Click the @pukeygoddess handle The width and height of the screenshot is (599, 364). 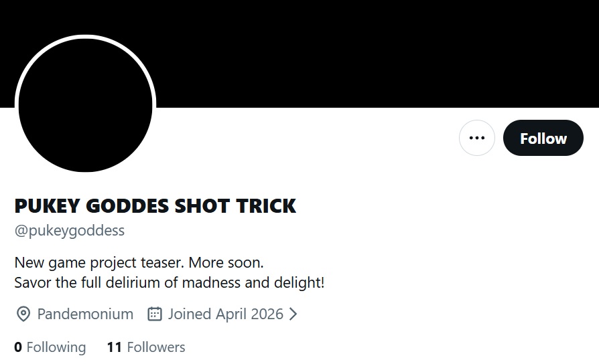pyautogui.click(x=69, y=231)
